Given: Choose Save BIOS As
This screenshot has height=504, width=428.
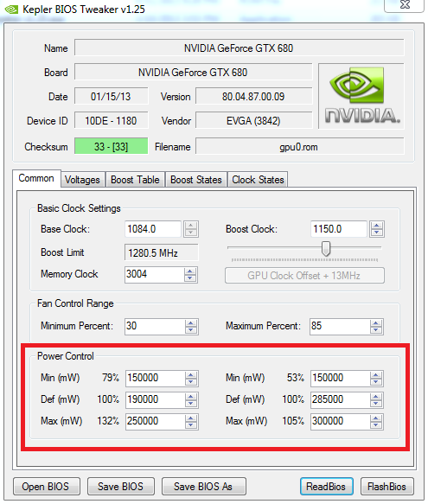Looking at the screenshot, I should point(203,487).
